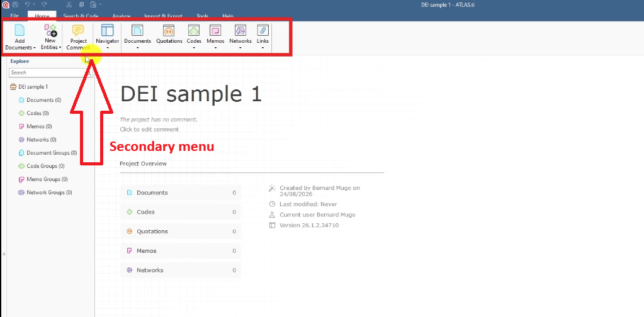Viewport: 644px width, 317px height.
Task: Click the Redo arrow icon
Action: pos(44,4)
